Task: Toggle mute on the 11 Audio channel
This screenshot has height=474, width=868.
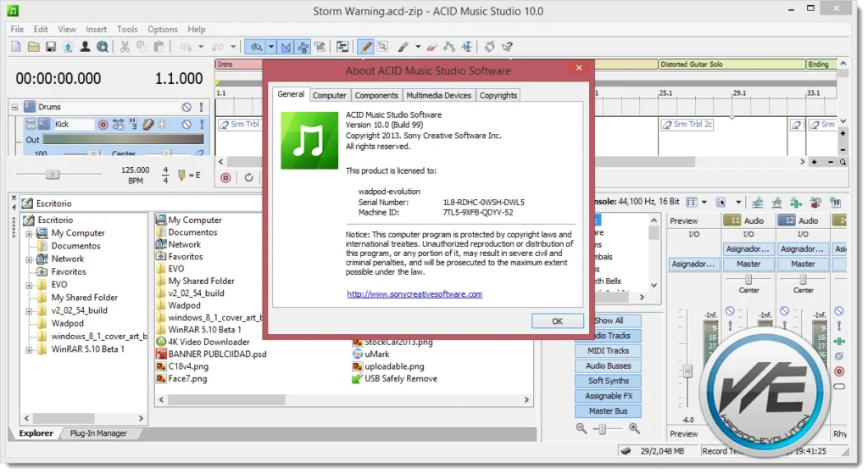Action: (x=731, y=311)
